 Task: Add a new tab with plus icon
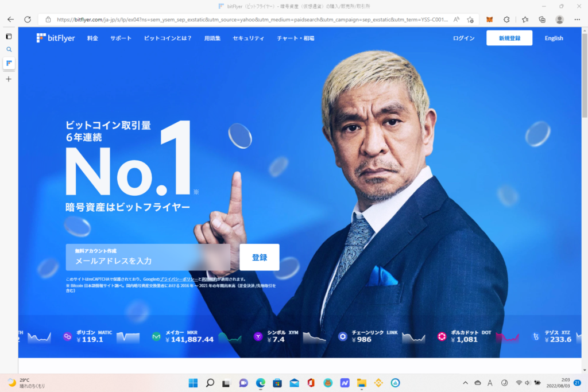tap(9, 79)
